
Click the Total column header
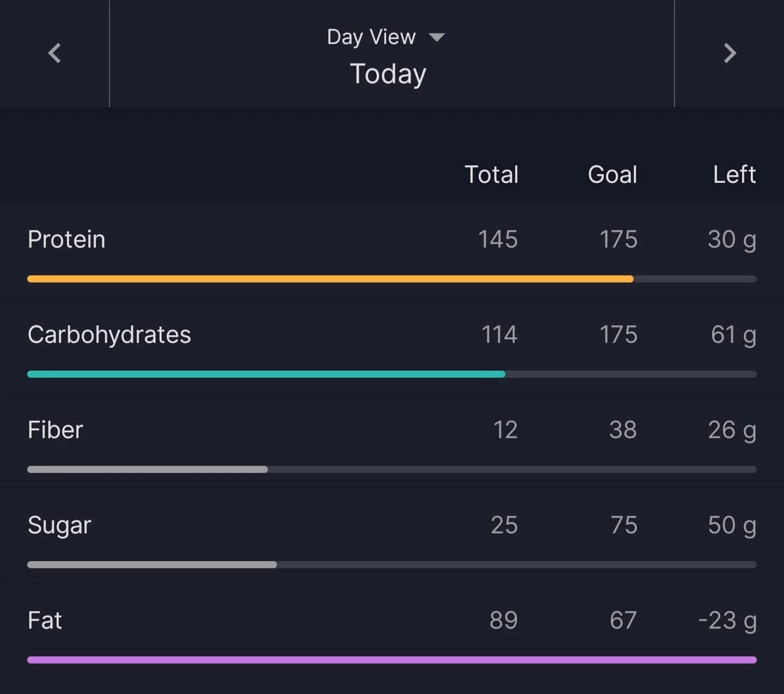491,175
